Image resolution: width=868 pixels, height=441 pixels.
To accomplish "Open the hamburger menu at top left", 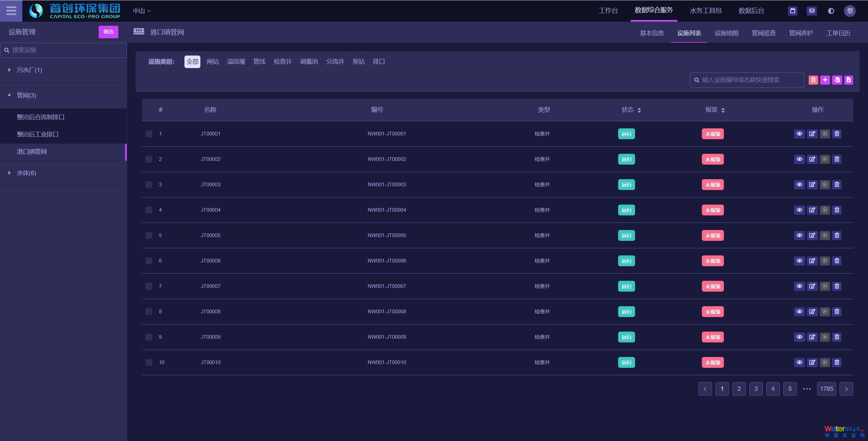I will 11,11.
